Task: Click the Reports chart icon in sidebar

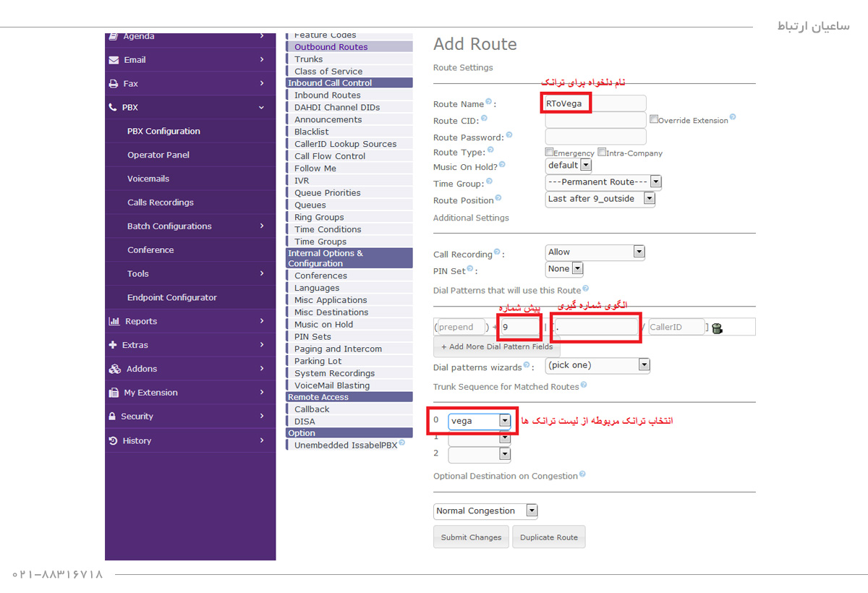Action: tap(114, 321)
